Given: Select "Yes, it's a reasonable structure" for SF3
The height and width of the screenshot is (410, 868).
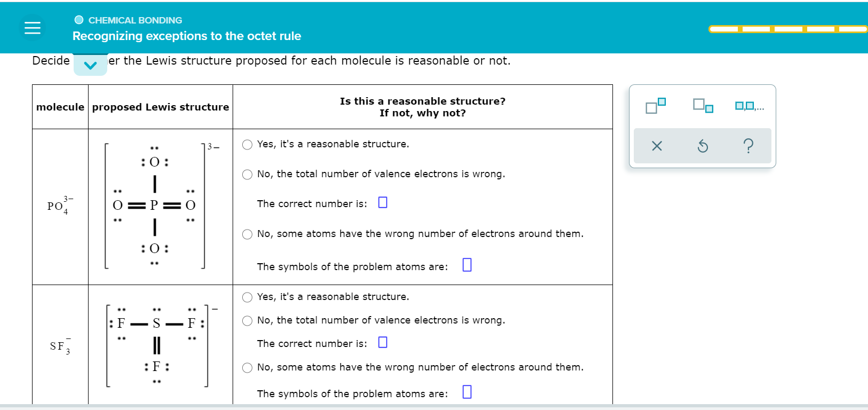Looking at the screenshot, I should pyautogui.click(x=247, y=297).
